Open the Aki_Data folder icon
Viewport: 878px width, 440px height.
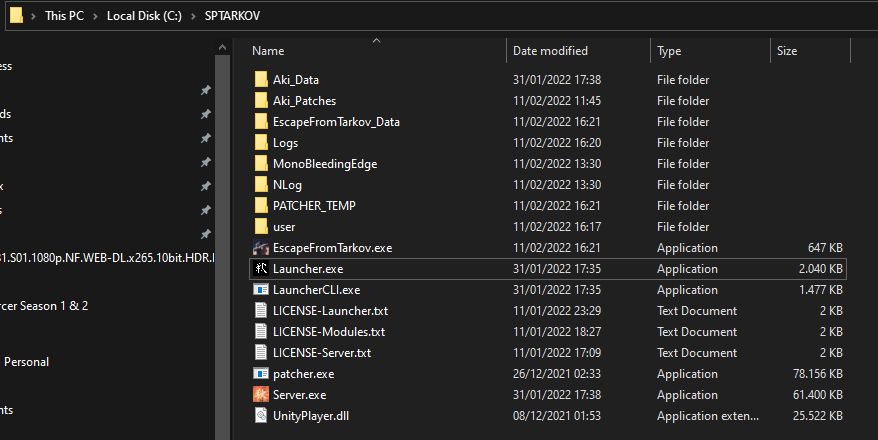click(261, 79)
